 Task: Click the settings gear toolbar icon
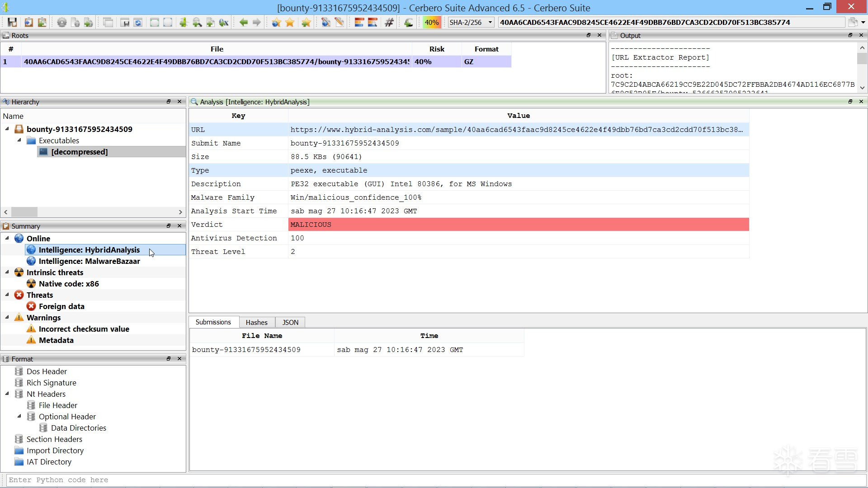(62, 22)
